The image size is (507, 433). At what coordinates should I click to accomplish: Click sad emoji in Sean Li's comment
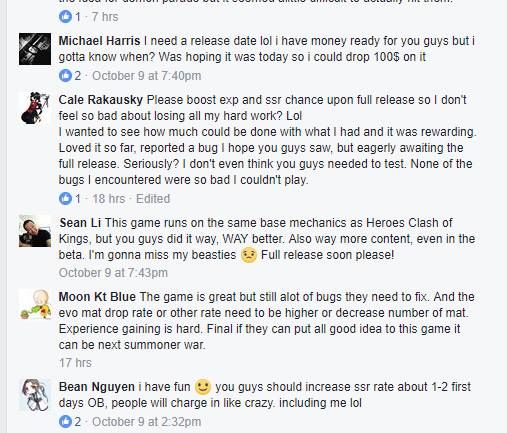[x=249, y=255]
